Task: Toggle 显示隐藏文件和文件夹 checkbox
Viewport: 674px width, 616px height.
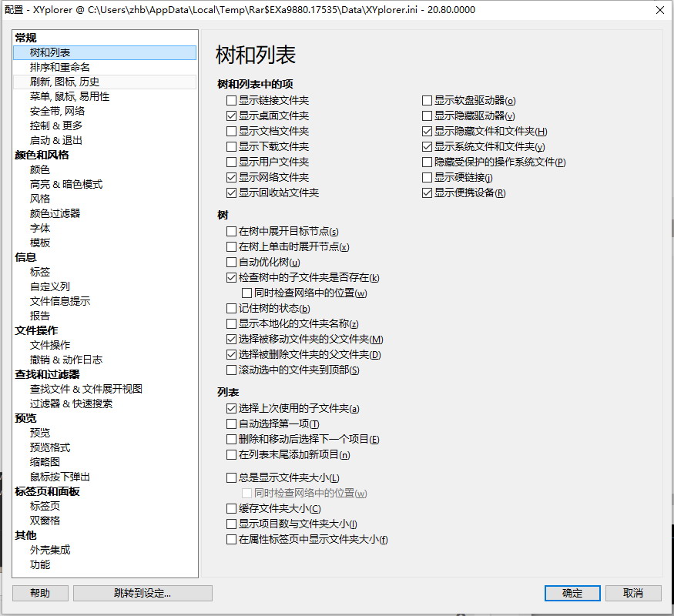Action: 428,131
